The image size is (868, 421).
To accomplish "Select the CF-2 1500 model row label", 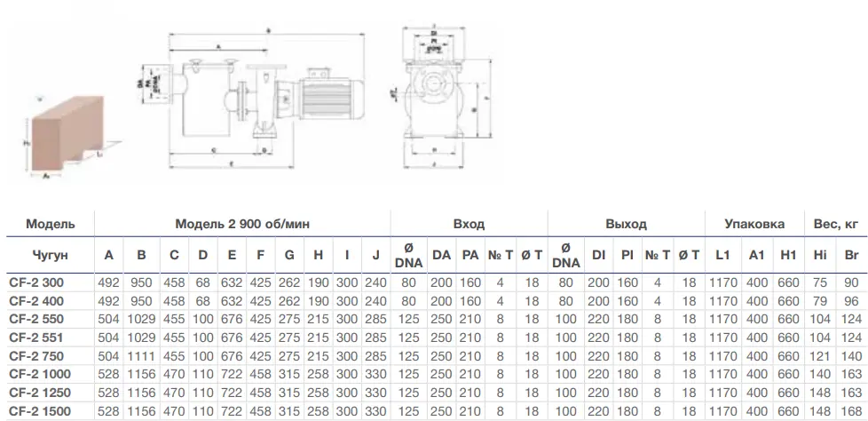I will 41,411.
